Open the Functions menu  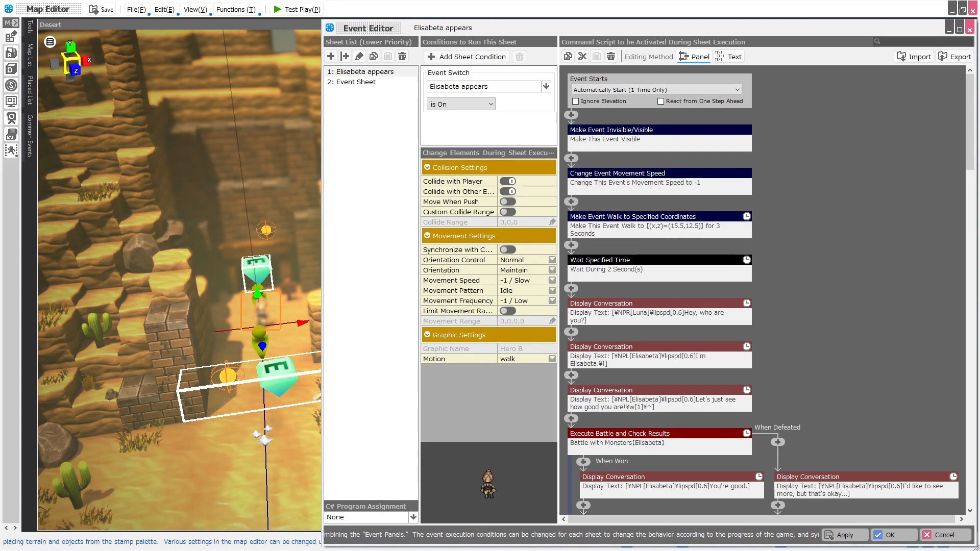click(236, 9)
